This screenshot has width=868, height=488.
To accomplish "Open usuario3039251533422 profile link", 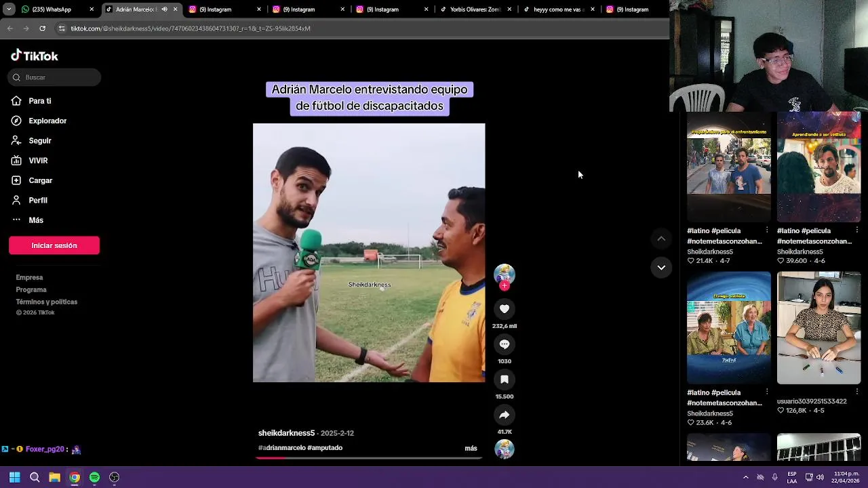I will 812,401.
